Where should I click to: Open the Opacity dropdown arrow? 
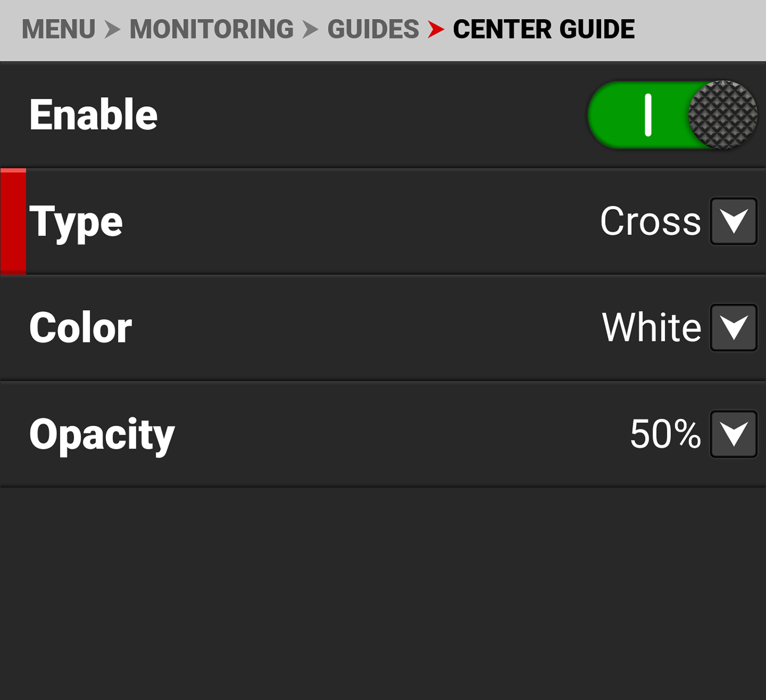click(x=733, y=434)
